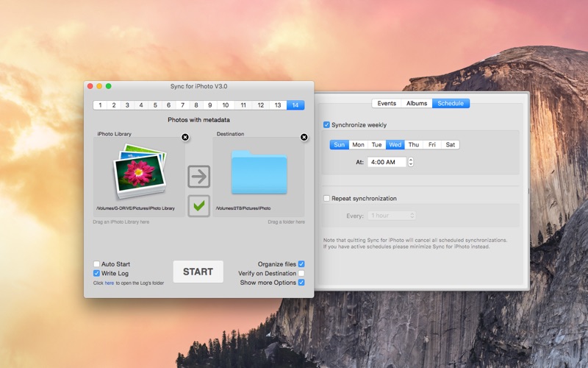Screen dimensions: 588x368
Task: Select profile tab 8
Action: pos(196,105)
